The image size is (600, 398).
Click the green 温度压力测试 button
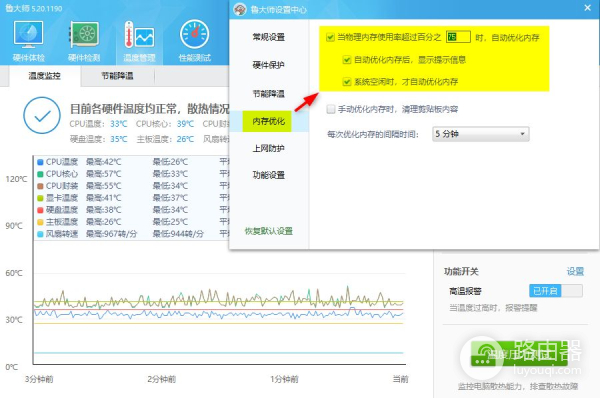coord(519,354)
